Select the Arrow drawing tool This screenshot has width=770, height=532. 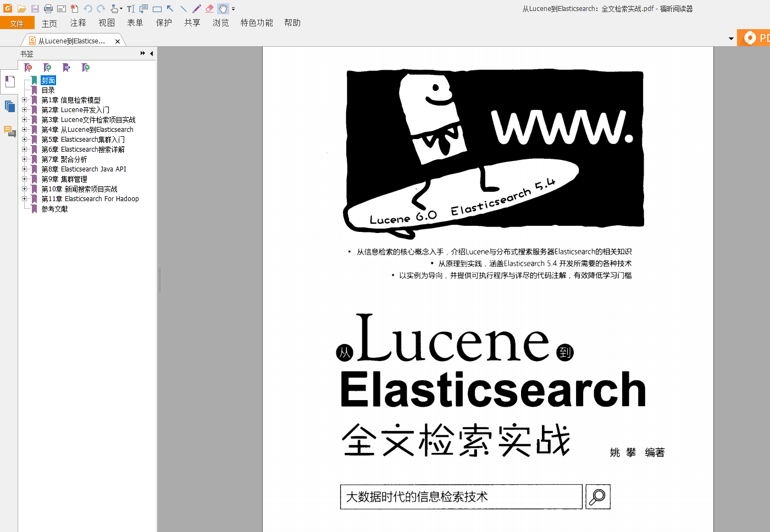170,9
